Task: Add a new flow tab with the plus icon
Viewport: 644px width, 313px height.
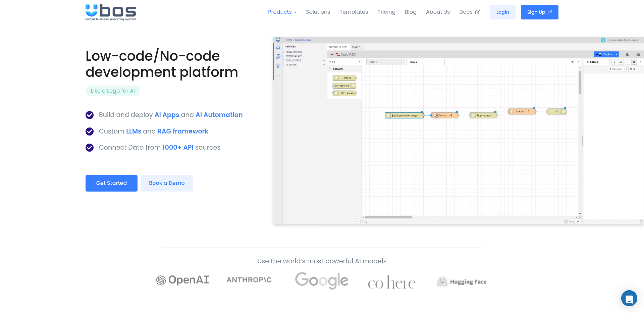Action: pos(572,62)
